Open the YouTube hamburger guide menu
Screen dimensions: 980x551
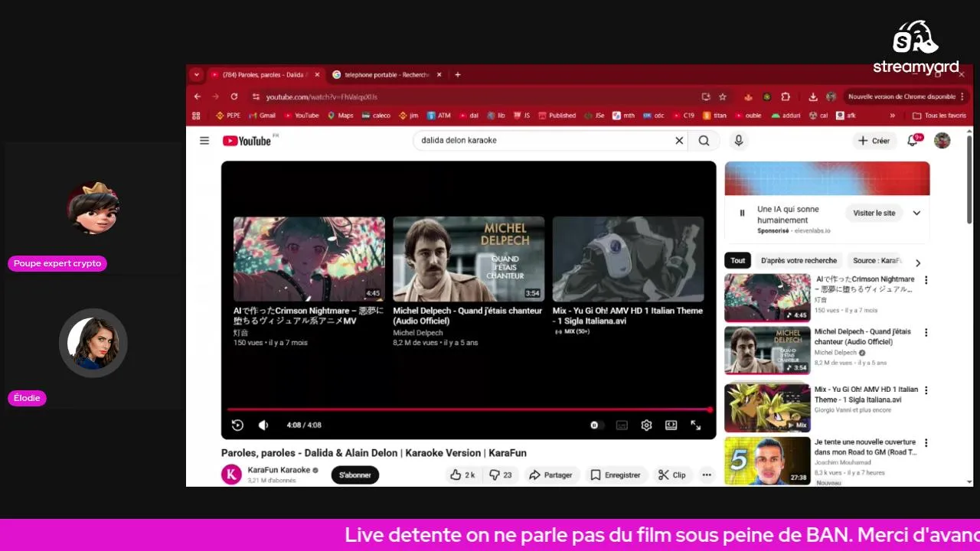point(204,141)
